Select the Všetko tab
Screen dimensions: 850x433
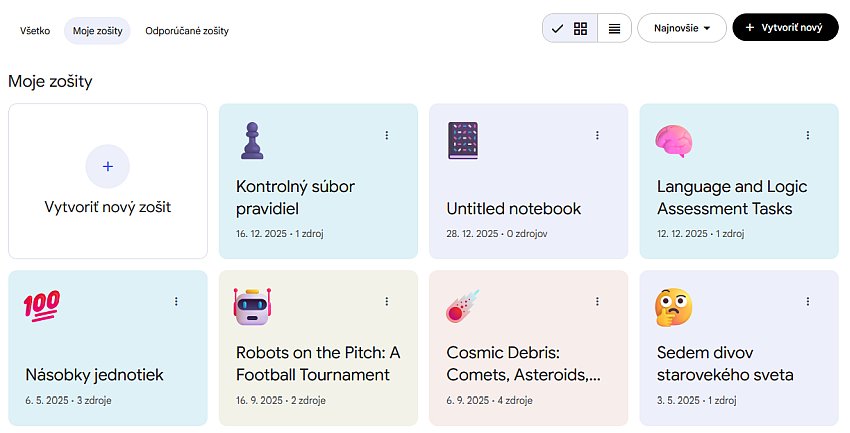point(35,31)
